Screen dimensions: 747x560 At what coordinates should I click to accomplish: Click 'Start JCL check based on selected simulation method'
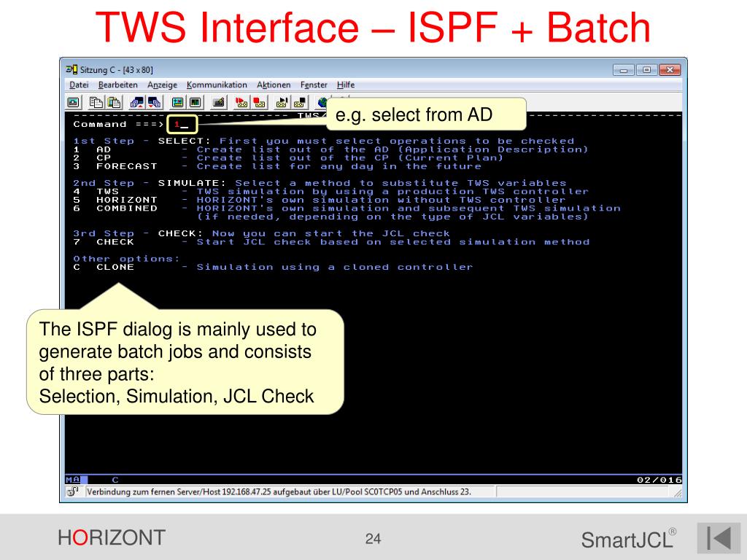point(393,242)
